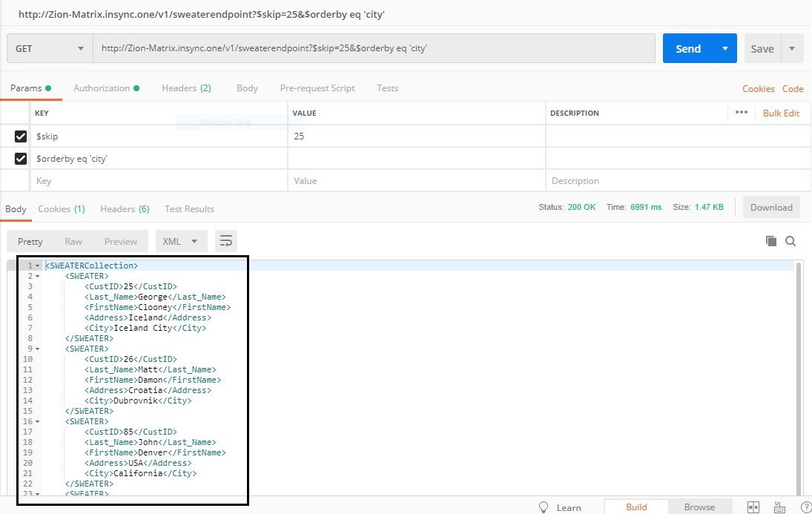This screenshot has width=812, height=514.
Task: Download the response body
Action: click(x=771, y=208)
